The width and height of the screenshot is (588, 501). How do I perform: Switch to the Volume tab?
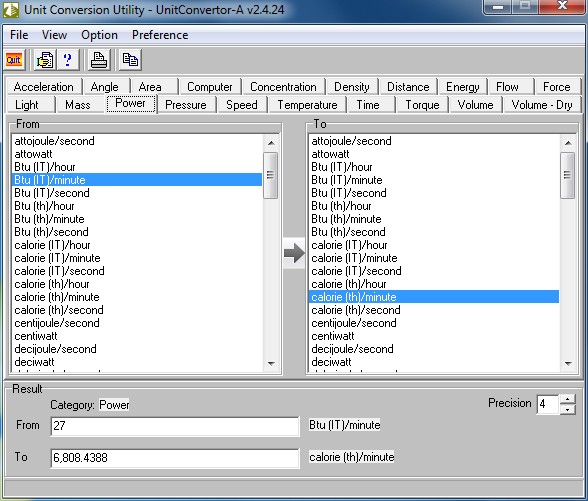coord(475,105)
